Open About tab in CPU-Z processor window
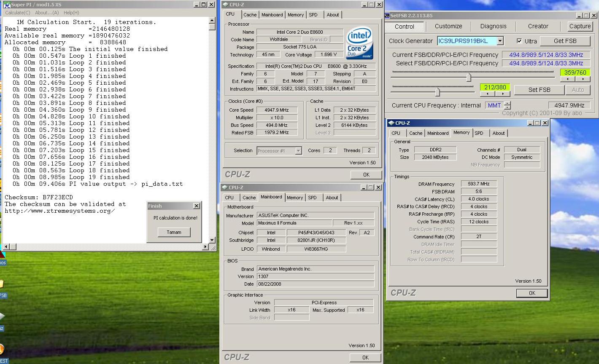 click(x=332, y=15)
